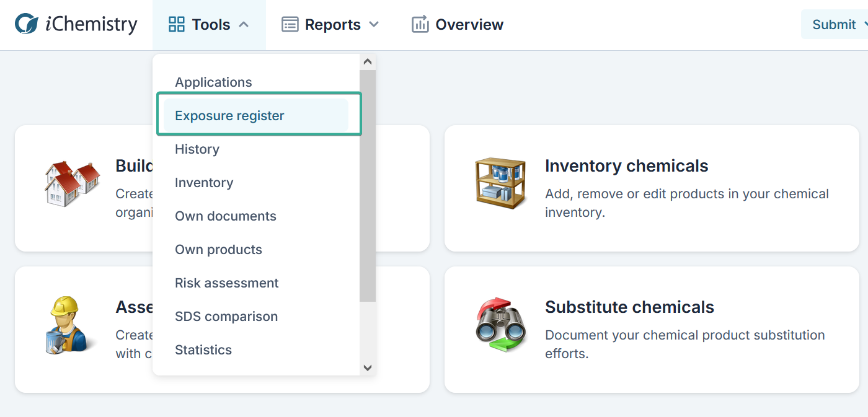Screen dimensions: 868x417
Task: Click the Substitute chemicals binoculars icon
Action: point(500,324)
